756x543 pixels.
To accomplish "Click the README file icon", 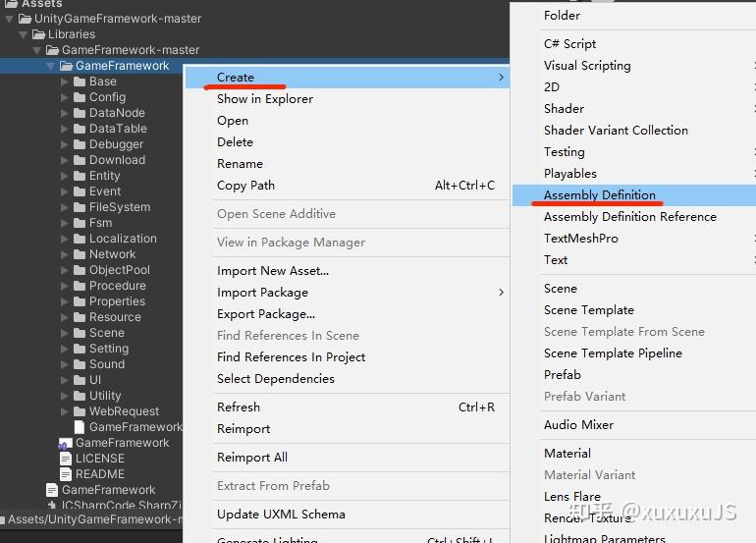I will click(x=66, y=474).
